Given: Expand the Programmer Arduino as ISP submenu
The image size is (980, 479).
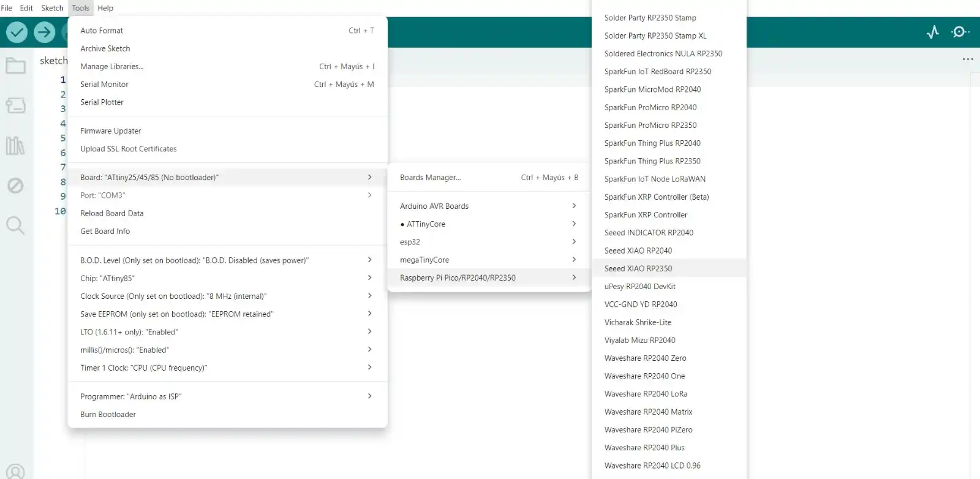Looking at the screenshot, I should coord(227,396).
